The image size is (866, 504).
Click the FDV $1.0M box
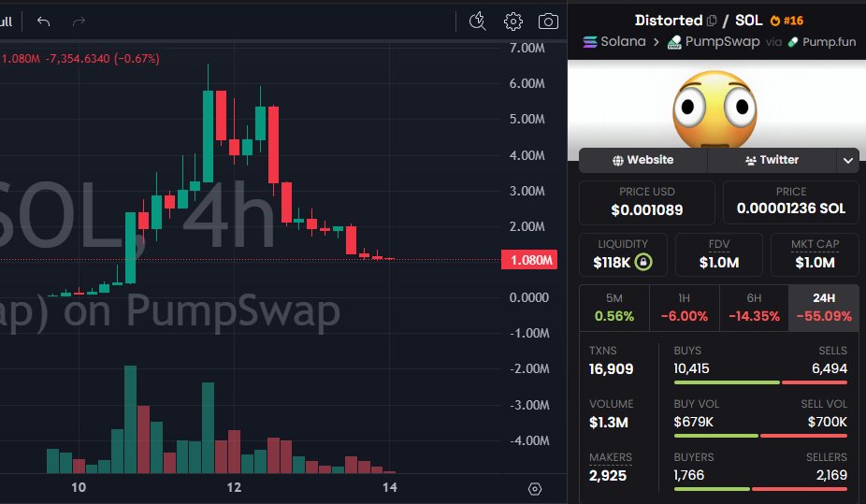tap(718, 254)
